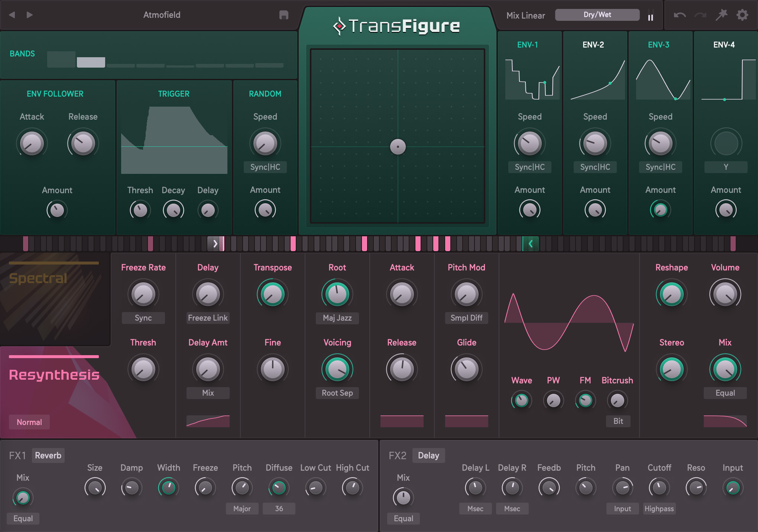Screen dimensions: 758x532
Task: Click the center handle of the XY pad
Action: pyautogui.click(x=398, y=147)
